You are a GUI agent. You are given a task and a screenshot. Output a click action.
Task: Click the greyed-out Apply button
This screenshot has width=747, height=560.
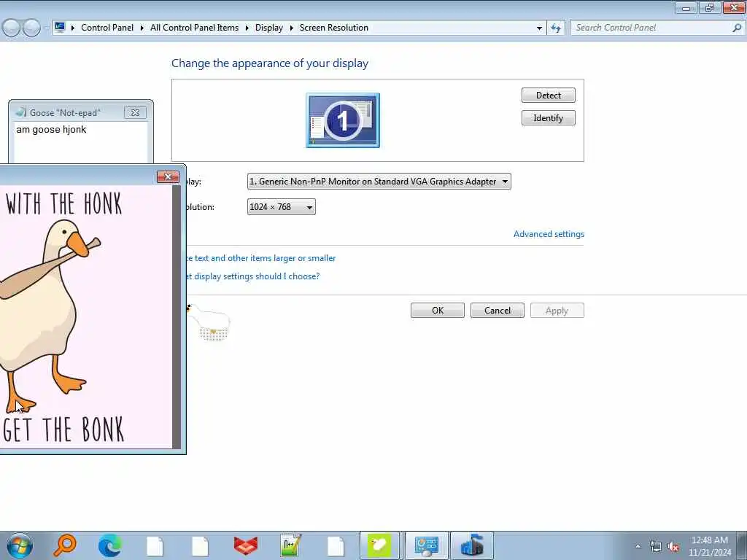[x=557, y=311]
